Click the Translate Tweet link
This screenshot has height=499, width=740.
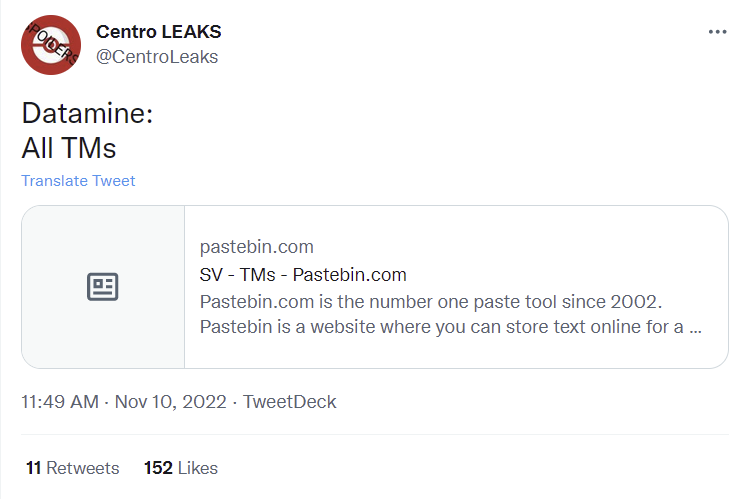(x=78, y=181)
